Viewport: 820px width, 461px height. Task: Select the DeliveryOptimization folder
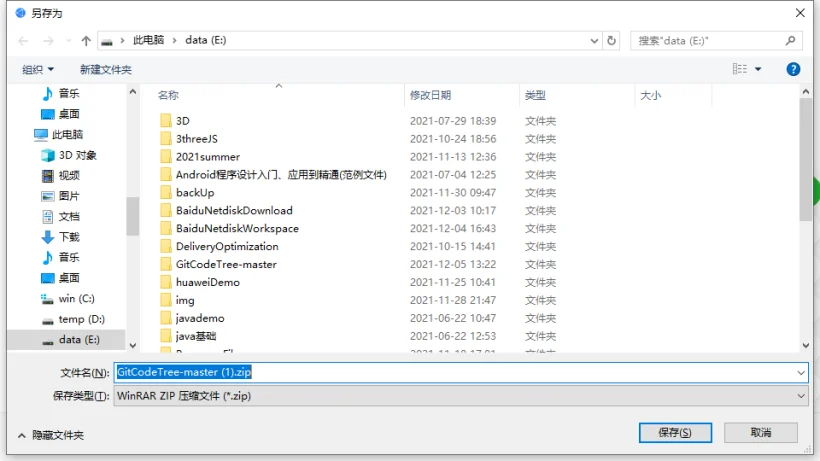[x=219, y=246]
